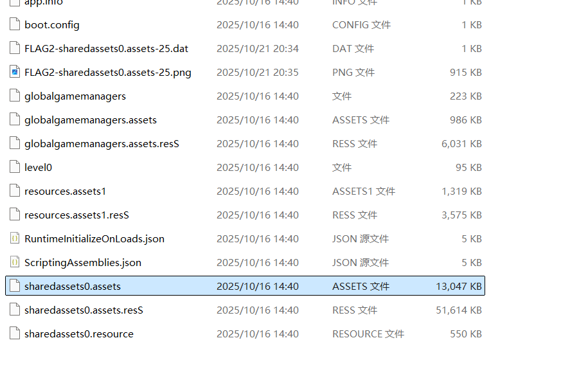This screenshot has height=392, width=579.
Task: Click the 2025/10/21 20:35 modified date
Action: click(258, 73)
